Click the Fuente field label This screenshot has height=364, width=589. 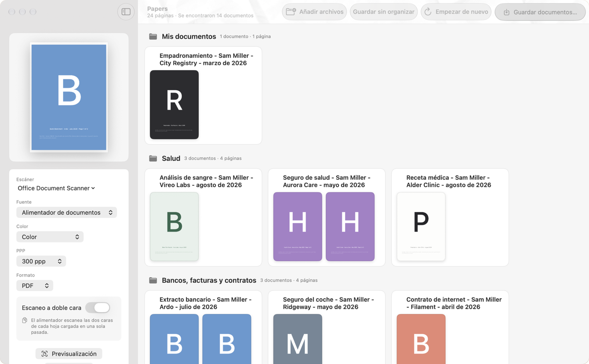click(x=24, y=202)
